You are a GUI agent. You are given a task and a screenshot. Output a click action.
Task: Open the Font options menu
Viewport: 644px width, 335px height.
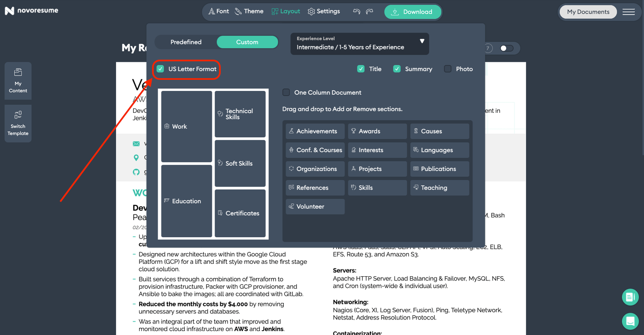point(219,12)
